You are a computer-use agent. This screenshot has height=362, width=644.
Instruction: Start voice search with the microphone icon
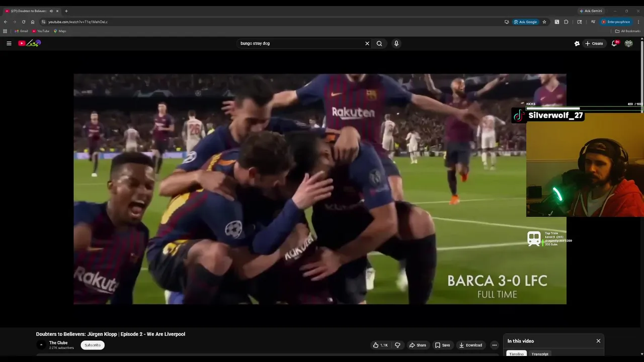point(396,43)
